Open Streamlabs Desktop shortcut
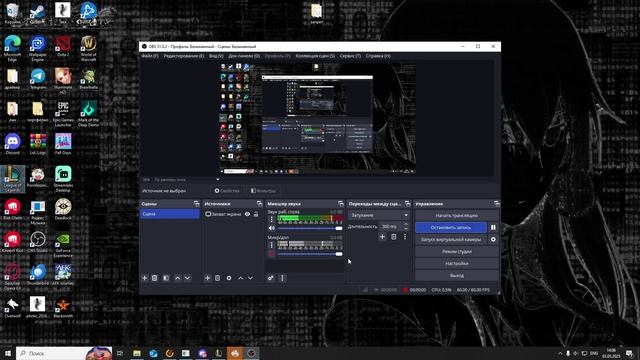 point(63,179)
